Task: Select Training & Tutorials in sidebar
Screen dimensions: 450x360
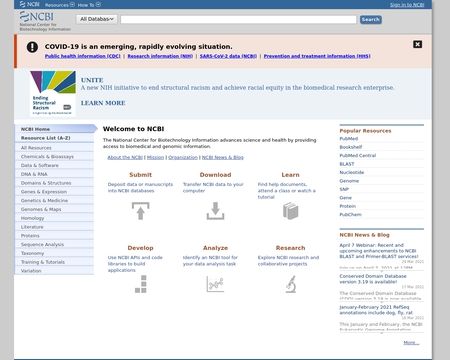Action: (54, 262)
